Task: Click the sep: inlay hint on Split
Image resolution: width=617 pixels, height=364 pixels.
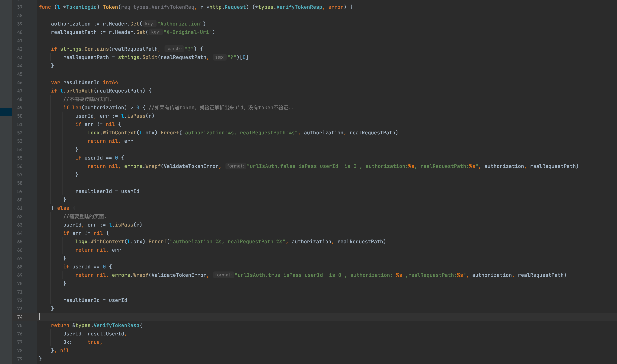Action: (220, 57)
